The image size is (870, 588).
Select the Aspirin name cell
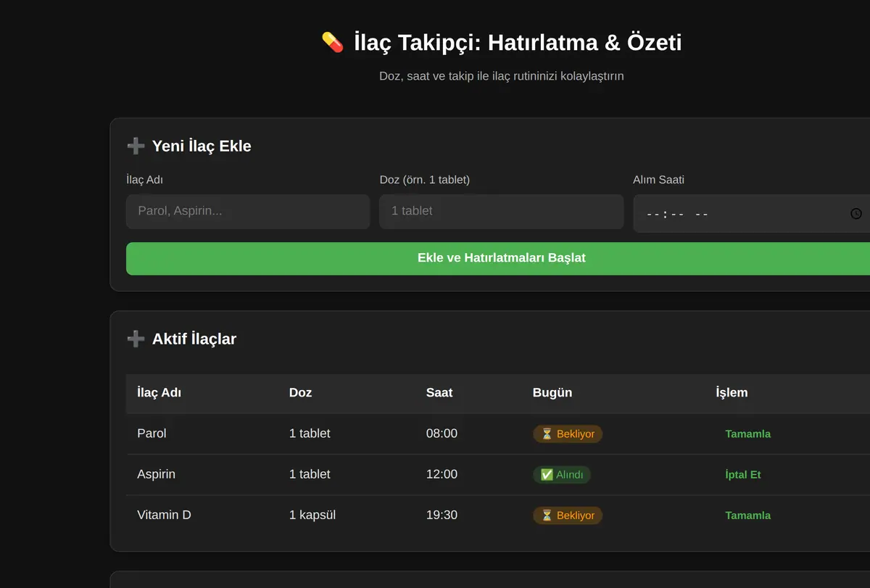[x=156, y=474]
